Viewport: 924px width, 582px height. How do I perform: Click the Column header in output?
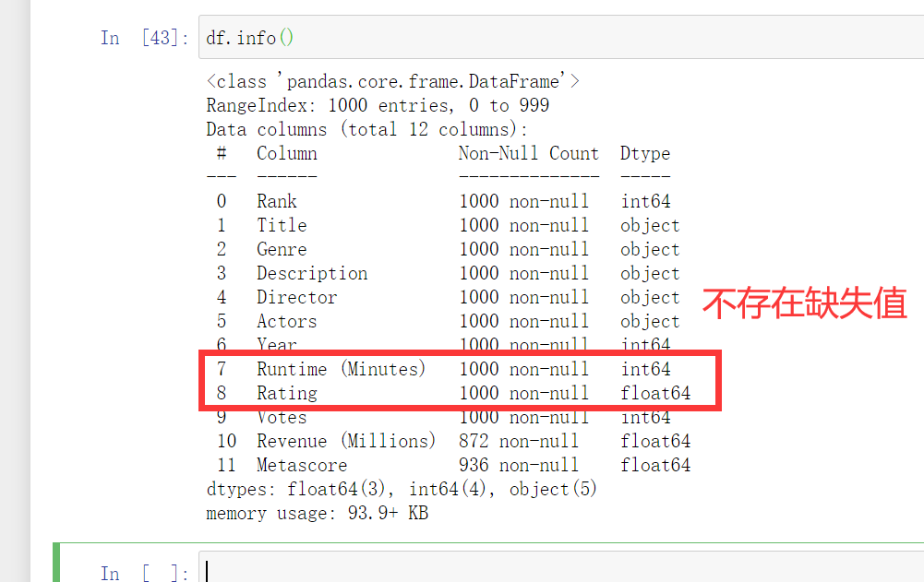point(287,153)
